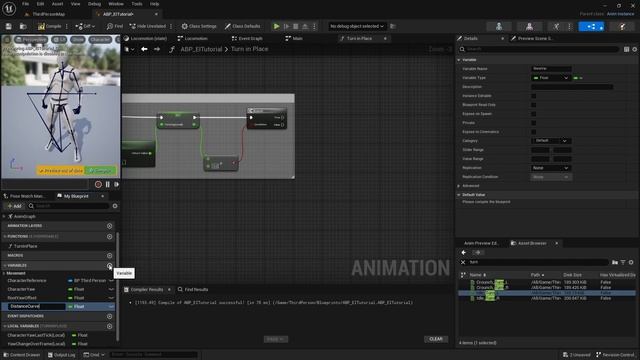Viewport: 640px width, 360px height.
Task: Enable Blueprint Read Only checkbox
Action: pos(533,105)
